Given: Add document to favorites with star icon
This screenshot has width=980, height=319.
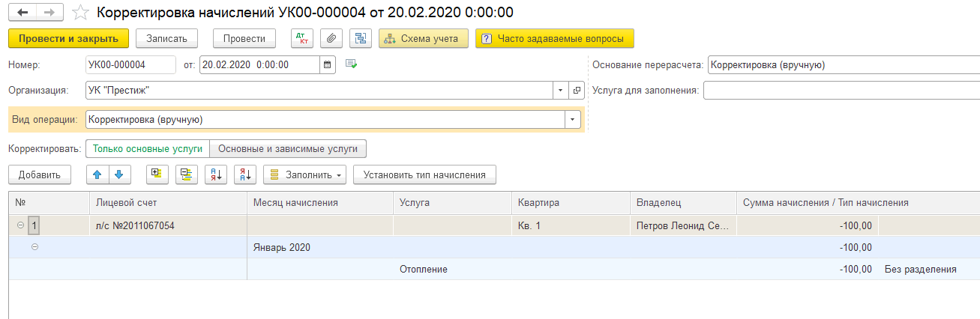Looking at the screenshot, I should click(81, 13).
